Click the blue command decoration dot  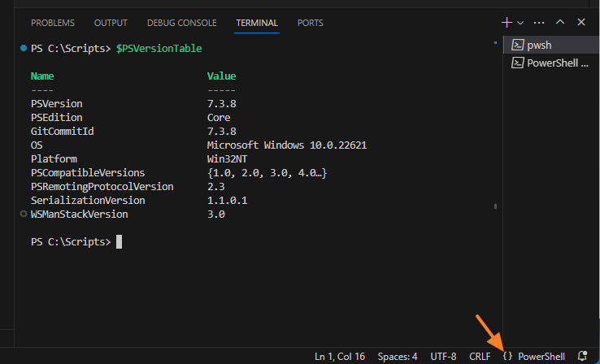tap(24, 48)
